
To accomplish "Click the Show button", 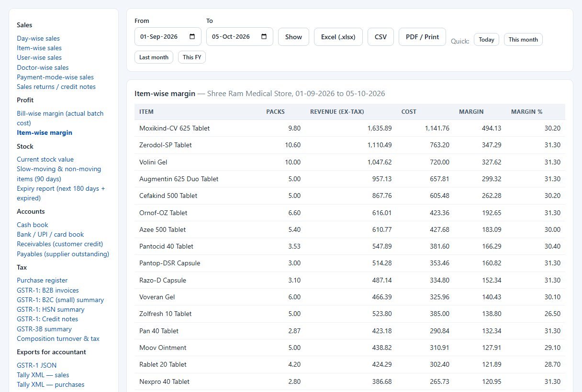I will click(293, 37).
